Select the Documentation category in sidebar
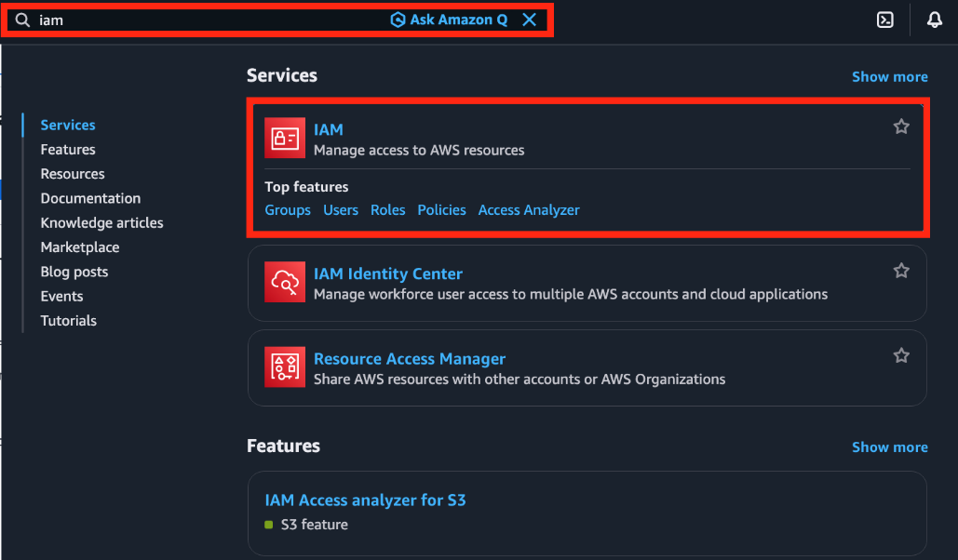This screenshot has width=958, height=560. coord(90,198)
